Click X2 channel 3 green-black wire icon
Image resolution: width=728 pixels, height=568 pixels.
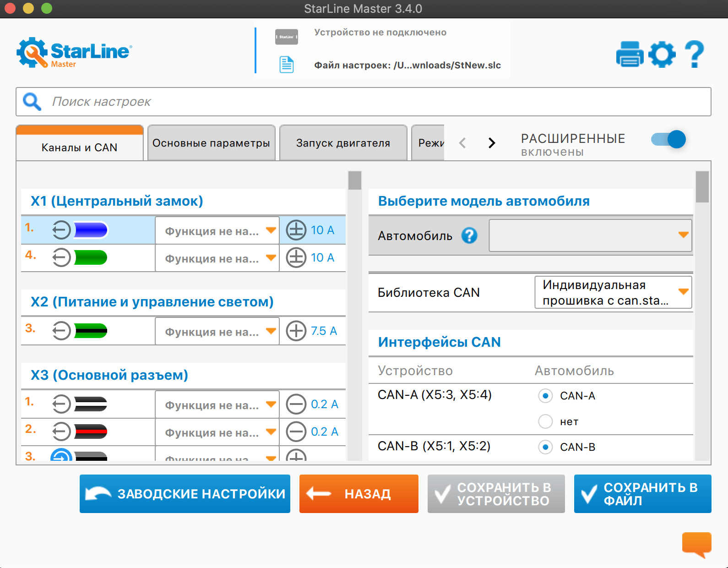click(x=91, y=331)
